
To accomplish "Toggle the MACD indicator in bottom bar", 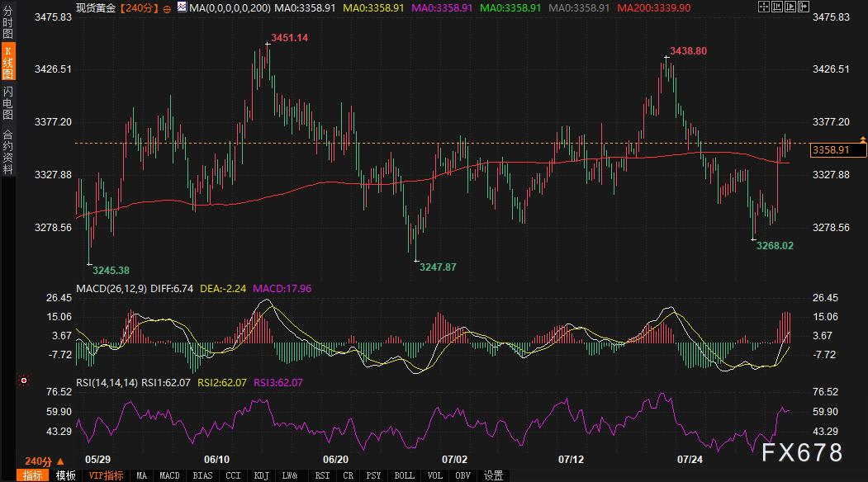I will 169,475.
